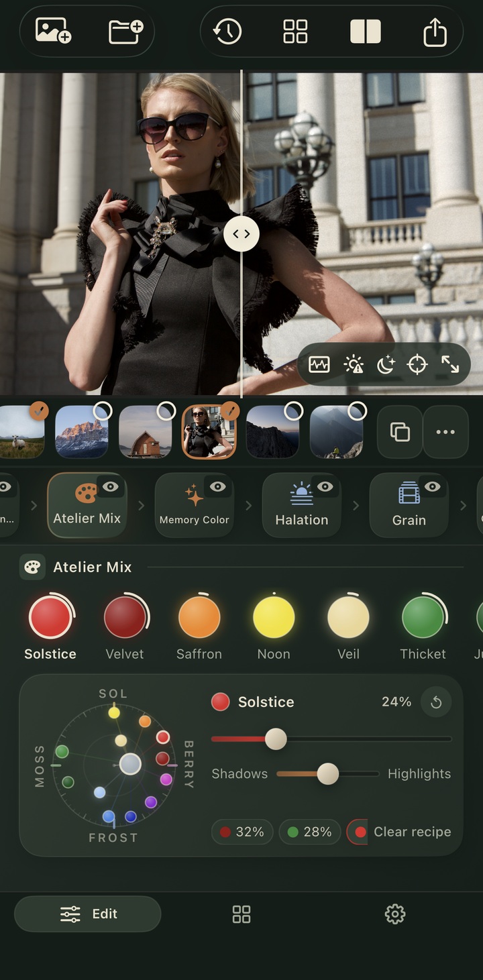Image resolution: width=483 pixels, height=980 pixels.
Task: Select the Halation module
Action: point(302,505)
